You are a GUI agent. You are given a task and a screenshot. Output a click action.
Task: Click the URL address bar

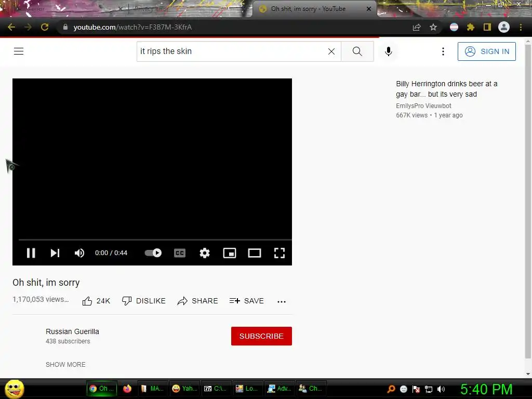pos(234,27)
